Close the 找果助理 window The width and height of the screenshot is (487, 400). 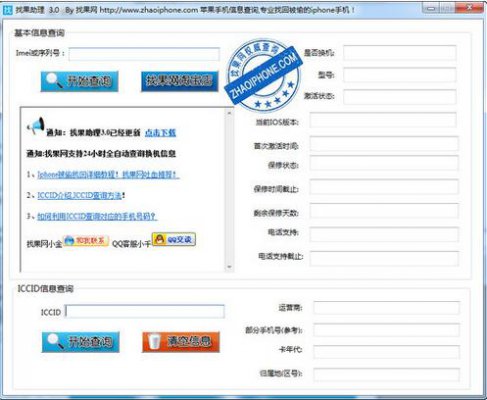click(469, 8)
